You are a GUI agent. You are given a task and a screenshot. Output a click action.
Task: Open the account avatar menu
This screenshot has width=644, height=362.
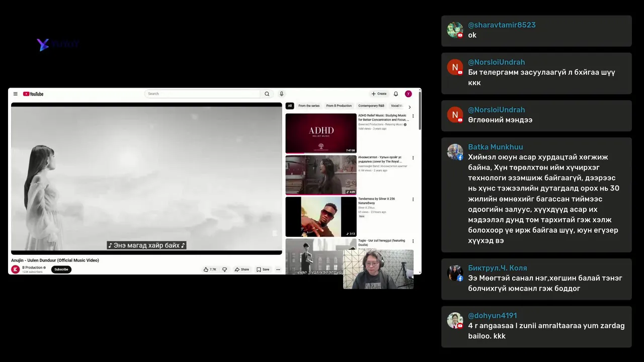tap(409, 94)
